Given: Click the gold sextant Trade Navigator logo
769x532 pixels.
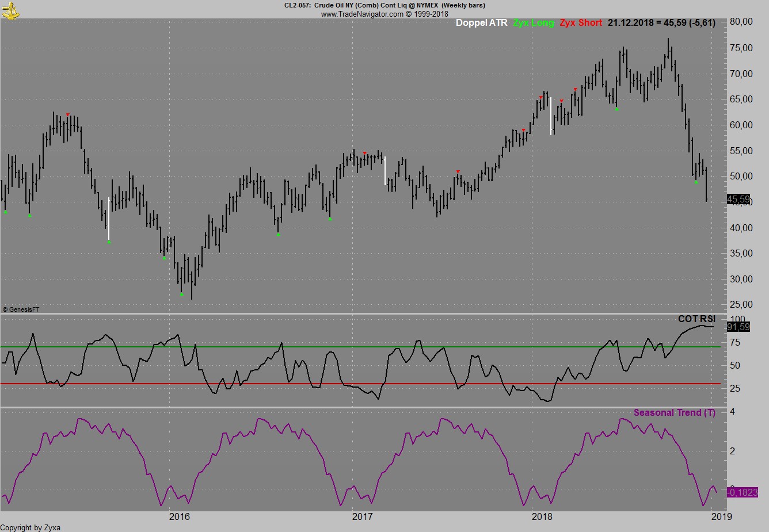Looking at the screenshot, I should [10, 10].
